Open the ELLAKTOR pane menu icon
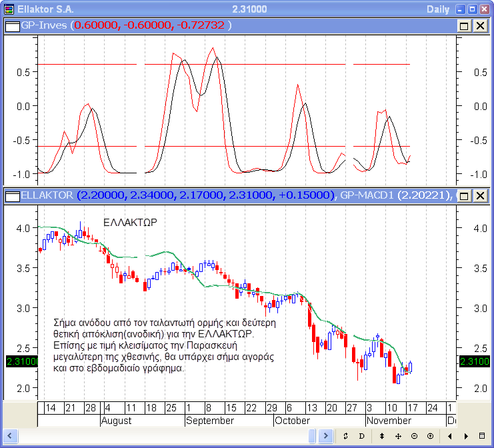This screenshot has width=494, height=448. (13, 195)
